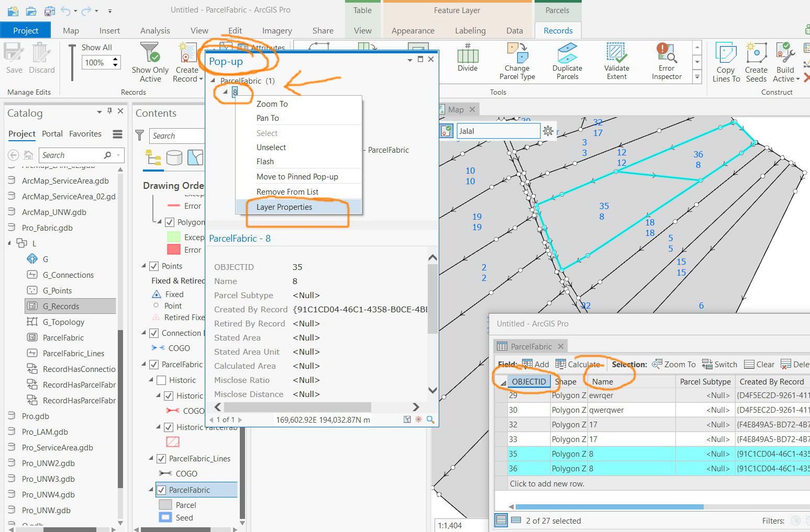Viewport: 810px width, 532px height.
Task: Open the Error Inspector
Action: [667, 53]
